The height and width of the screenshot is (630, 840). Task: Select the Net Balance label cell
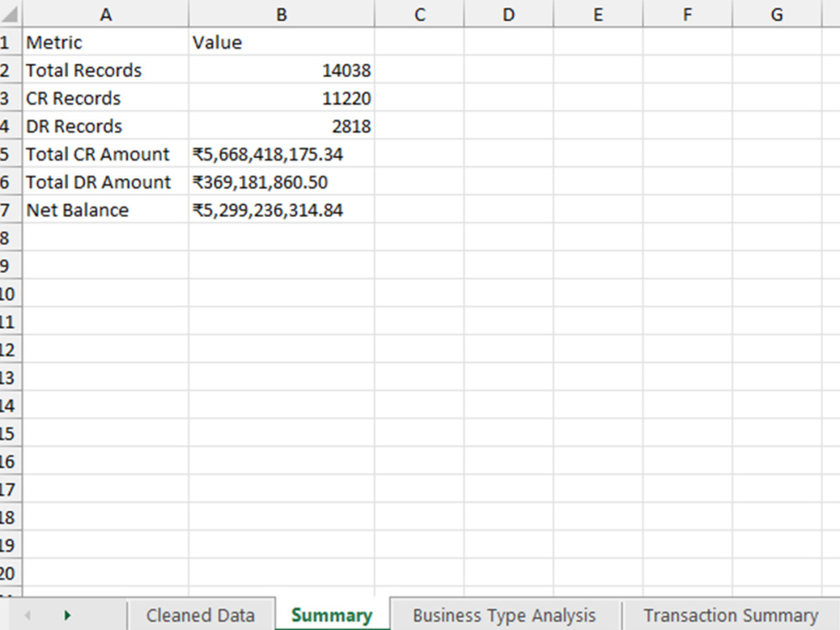(106, 209)
